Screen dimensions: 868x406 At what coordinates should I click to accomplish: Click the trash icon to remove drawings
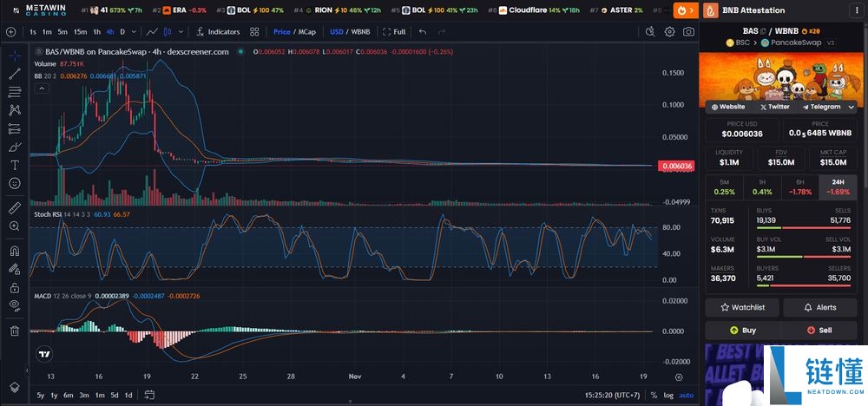15,331
